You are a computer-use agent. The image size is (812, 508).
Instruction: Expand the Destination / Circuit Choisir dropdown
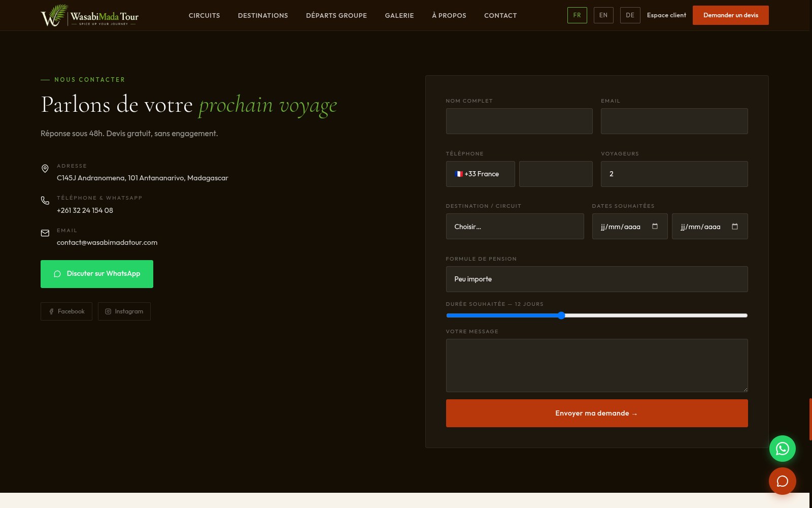pos(515,227)
